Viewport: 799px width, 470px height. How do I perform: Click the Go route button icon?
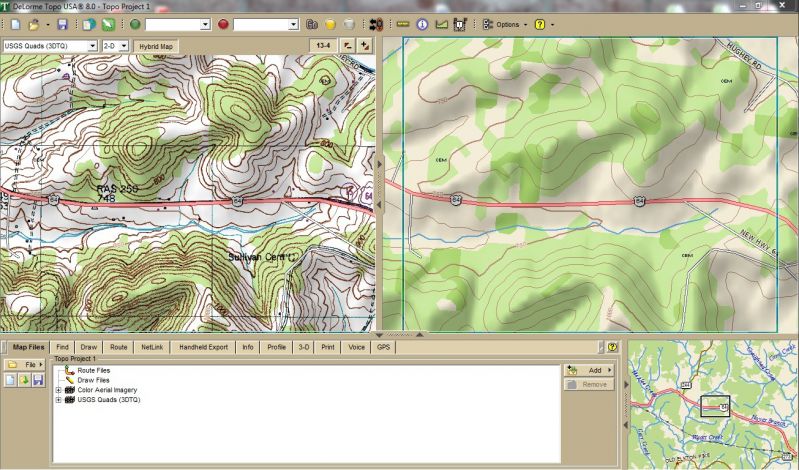[312, 24]
